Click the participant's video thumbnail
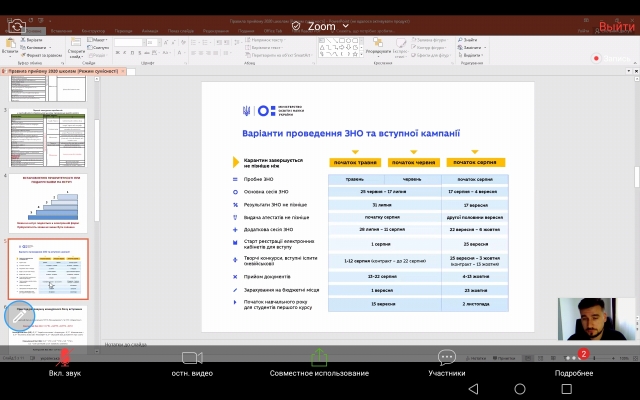The image size is (640, 400). [599, 323]
